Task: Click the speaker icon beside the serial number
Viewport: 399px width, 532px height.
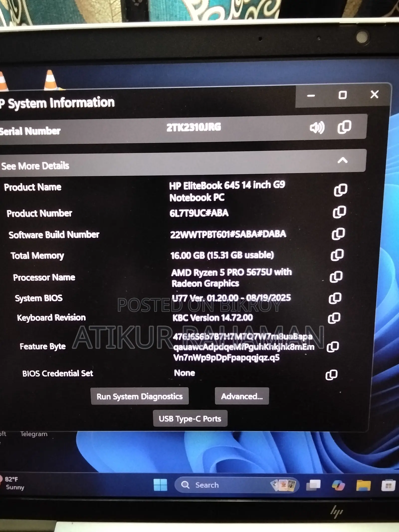Action: [317, 128]
